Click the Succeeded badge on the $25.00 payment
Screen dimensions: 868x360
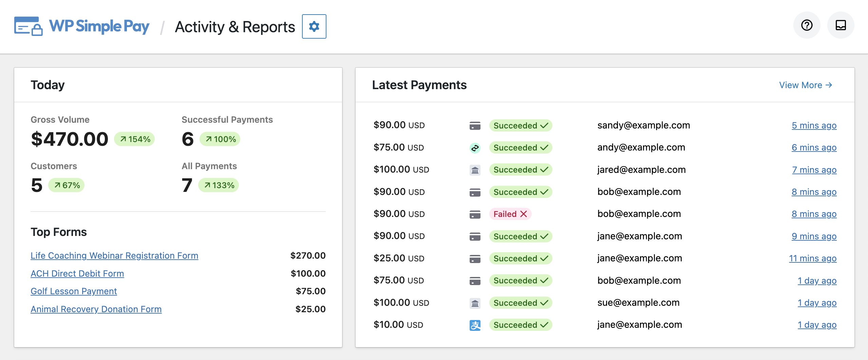pyautogui.click(x=521, y=258)
